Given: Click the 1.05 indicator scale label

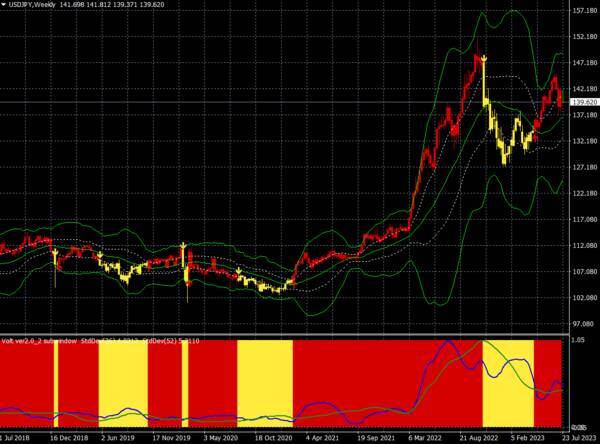Looking at the screenshot, I should pyautogui.click(x=577, y=340).
